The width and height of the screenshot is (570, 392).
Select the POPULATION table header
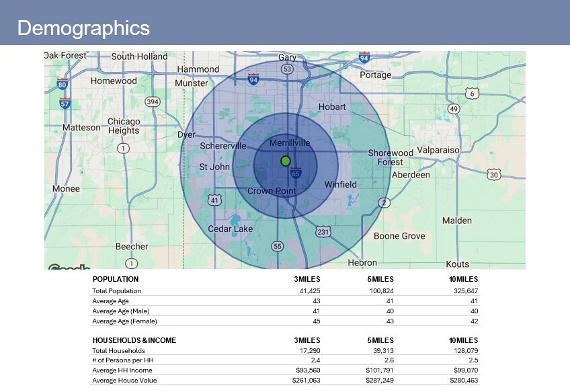tap(116, 279)
